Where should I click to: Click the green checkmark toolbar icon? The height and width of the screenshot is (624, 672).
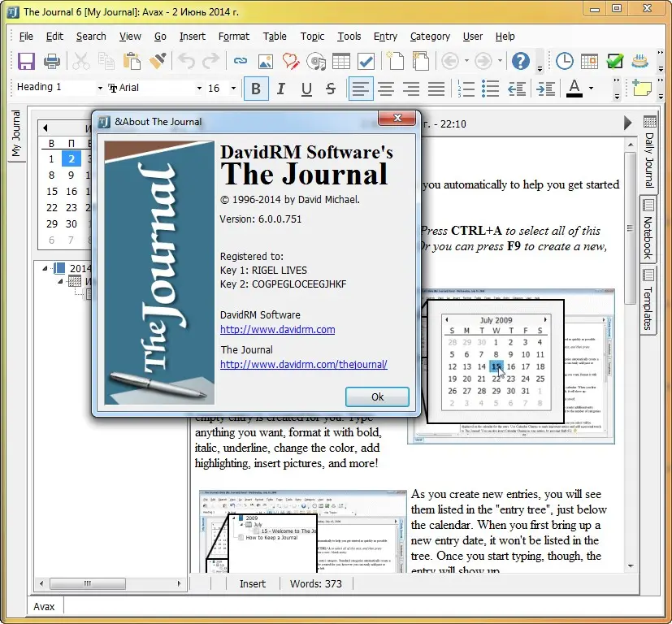[615, 61]
